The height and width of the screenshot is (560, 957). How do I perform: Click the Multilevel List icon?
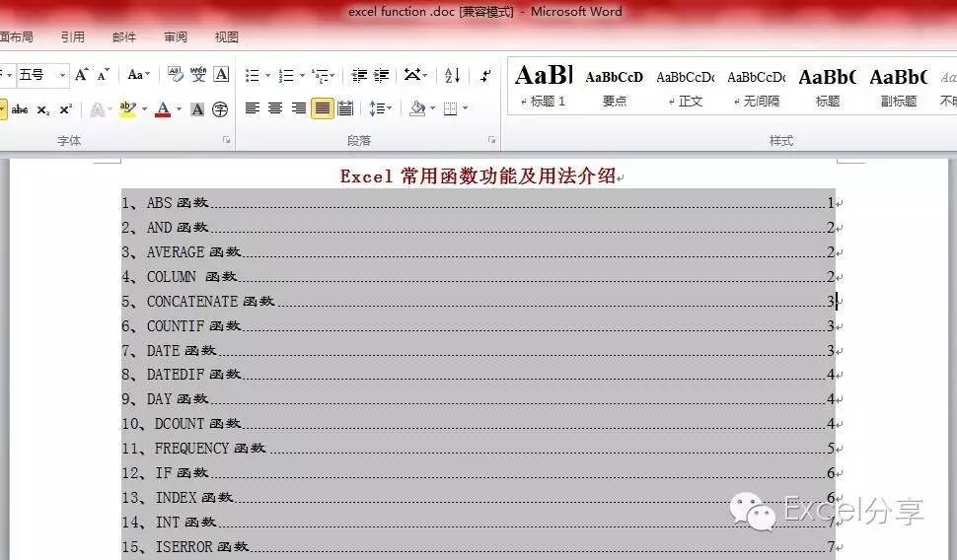[x=320, y=75]
